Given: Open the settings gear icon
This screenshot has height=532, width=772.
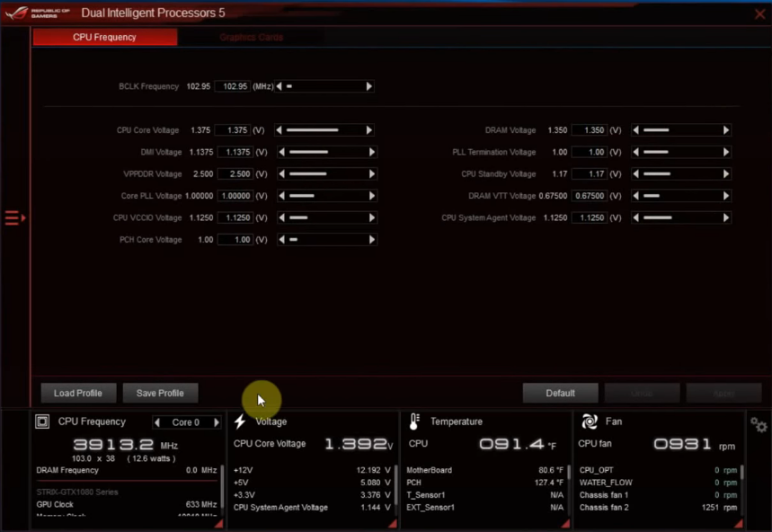Looking at the screenshot, I should 759,424.
